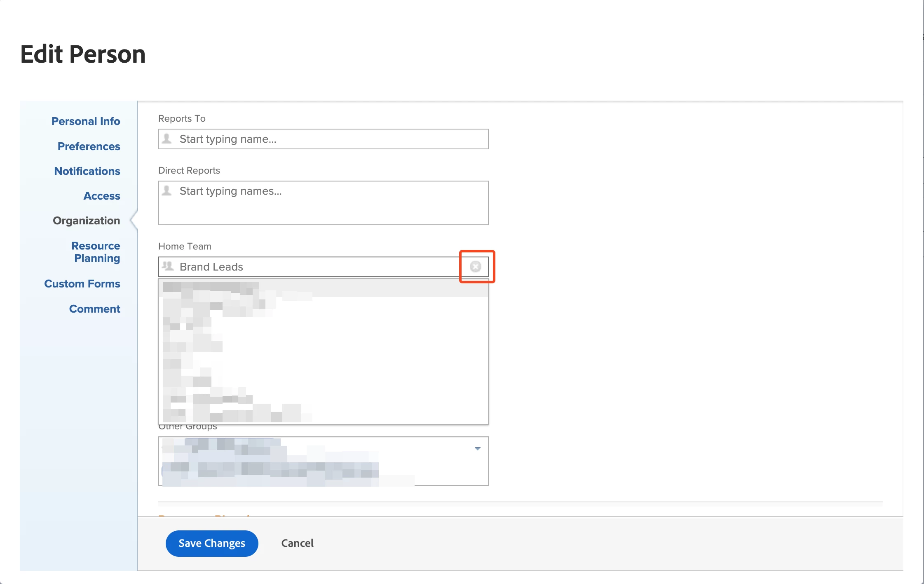Viewport: 924px width, 584px height.
Task: Go to the Preferences section
Action: tap(89, 146)
